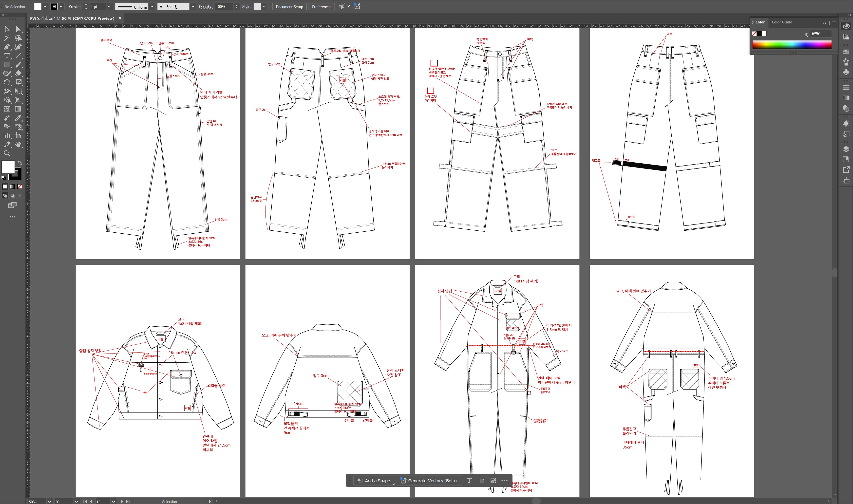This screenshot has width=853, height=504.
Task: Go to next artboard
Action: click(122, 501)
